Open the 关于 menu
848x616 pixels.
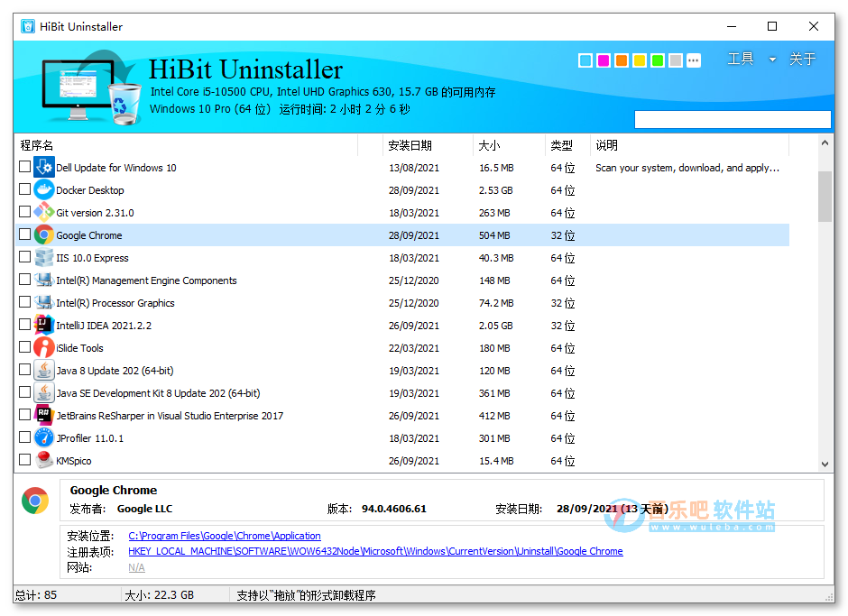(802, 59)
